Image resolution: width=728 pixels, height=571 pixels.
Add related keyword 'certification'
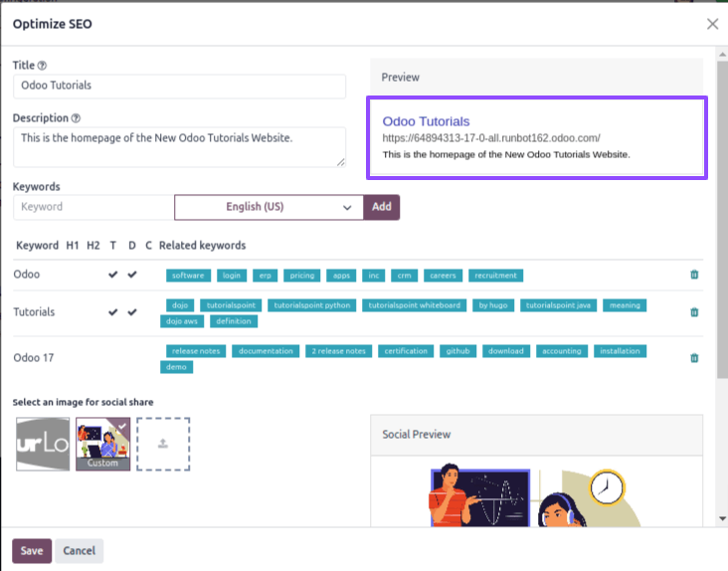point(406,351)
